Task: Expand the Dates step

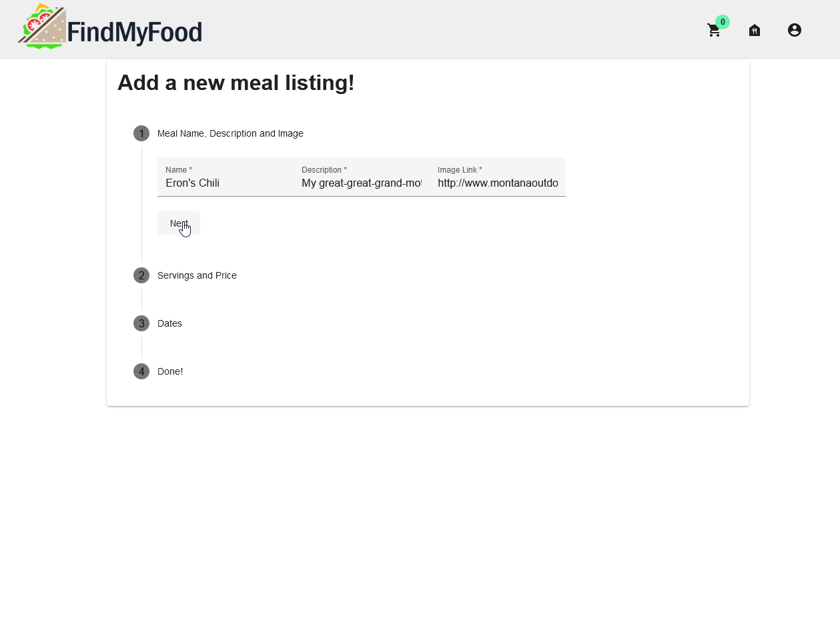Action: click(169, 323)
